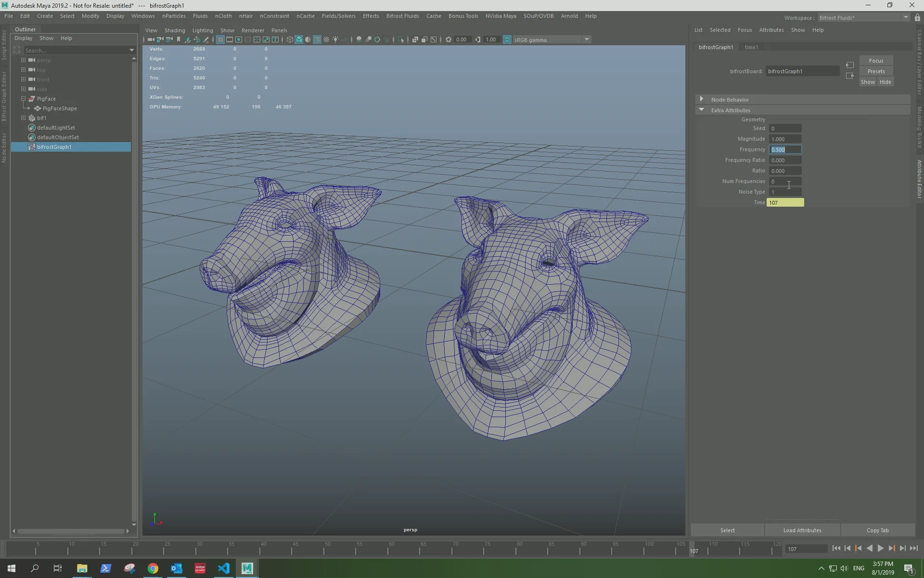This screenshot has width=924, height=578.
Task: Open the sRGB gamma dropdown
Action: [x=587, y=39]
